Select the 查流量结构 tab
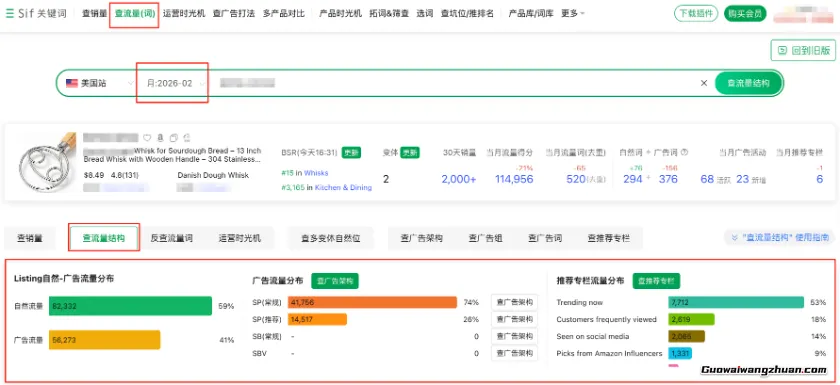 pos(104,238)
